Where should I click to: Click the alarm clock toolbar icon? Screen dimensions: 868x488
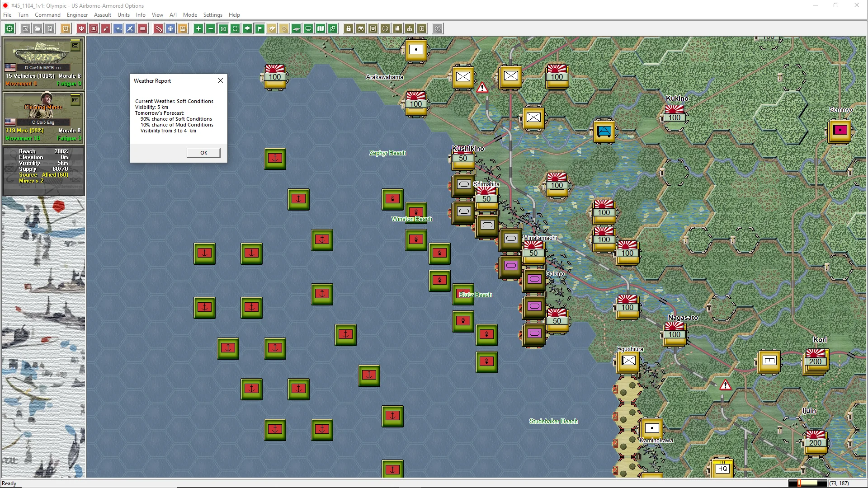click(66, 29)
